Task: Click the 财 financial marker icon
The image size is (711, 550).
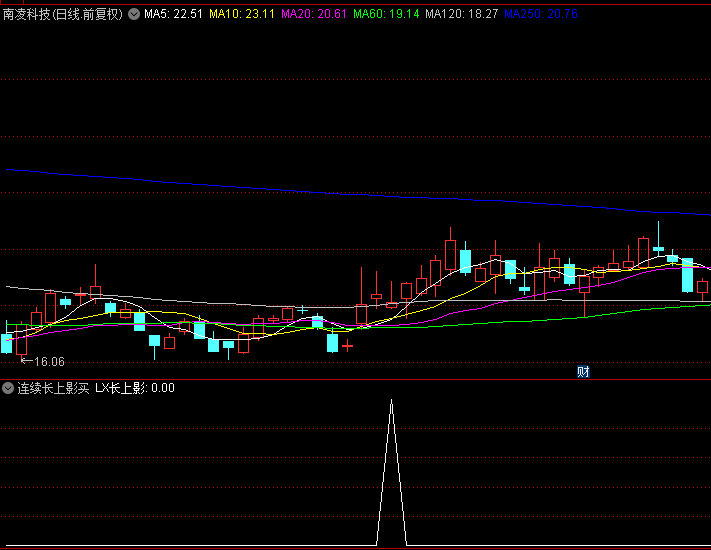Action: 583,372
